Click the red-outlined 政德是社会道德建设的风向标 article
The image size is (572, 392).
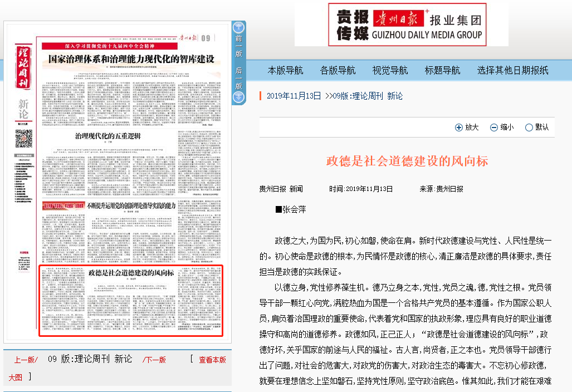[131, 301]
